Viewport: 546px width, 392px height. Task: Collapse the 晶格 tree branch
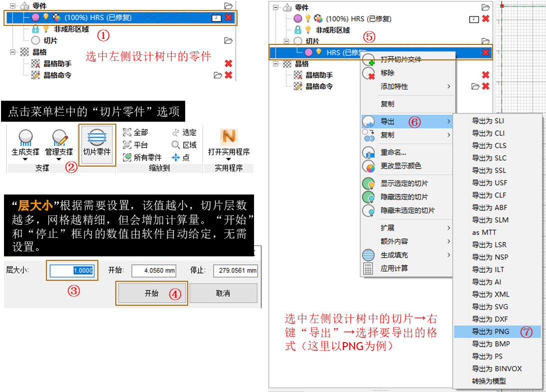[x=12, y=52]
